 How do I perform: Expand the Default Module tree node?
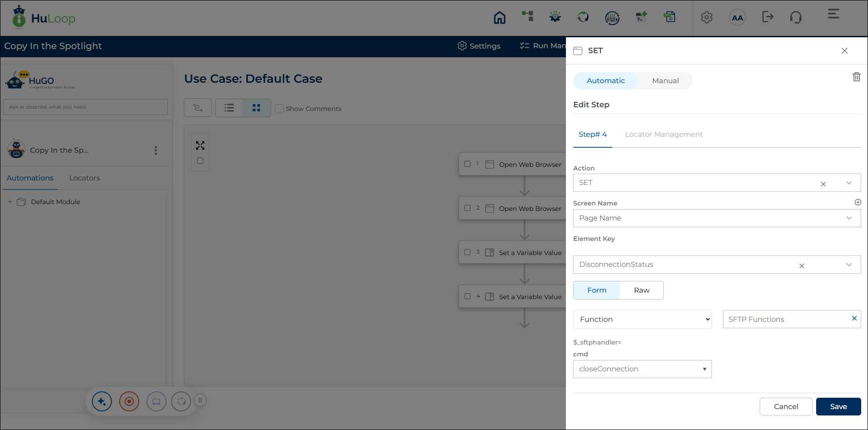tap(10, 202)
